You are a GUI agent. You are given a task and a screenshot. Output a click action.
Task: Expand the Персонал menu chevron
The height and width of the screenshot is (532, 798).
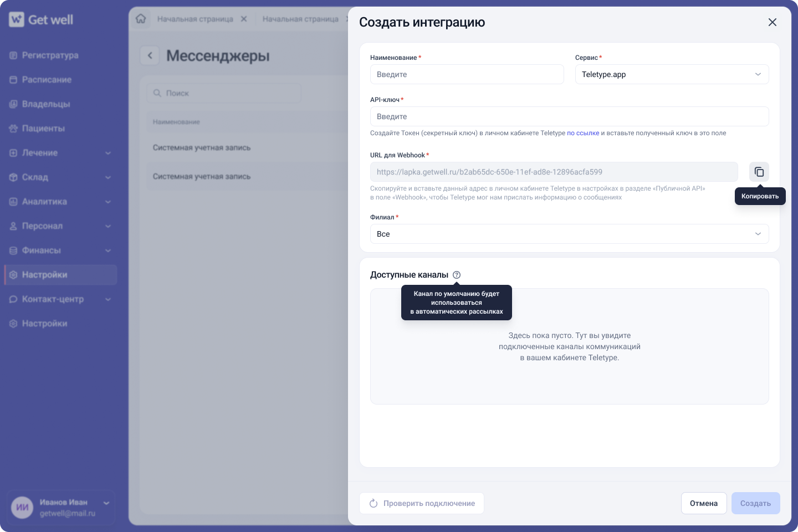tap(108, 226)
